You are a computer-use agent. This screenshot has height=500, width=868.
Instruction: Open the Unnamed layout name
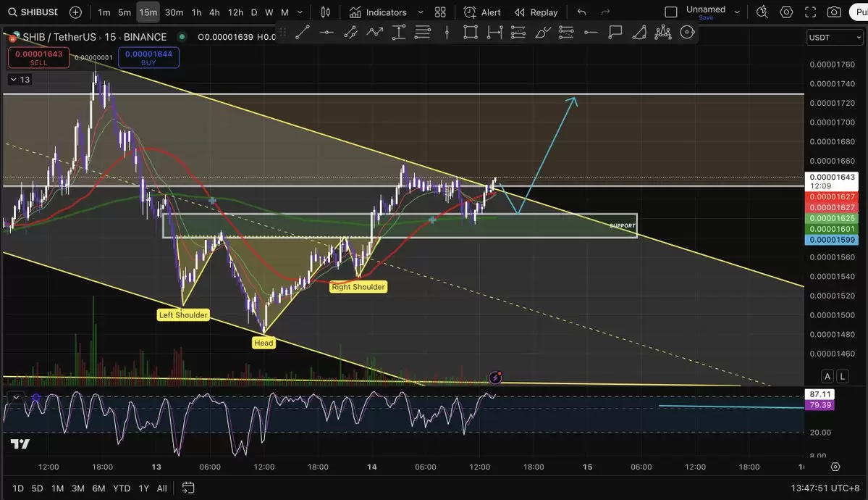706,9
